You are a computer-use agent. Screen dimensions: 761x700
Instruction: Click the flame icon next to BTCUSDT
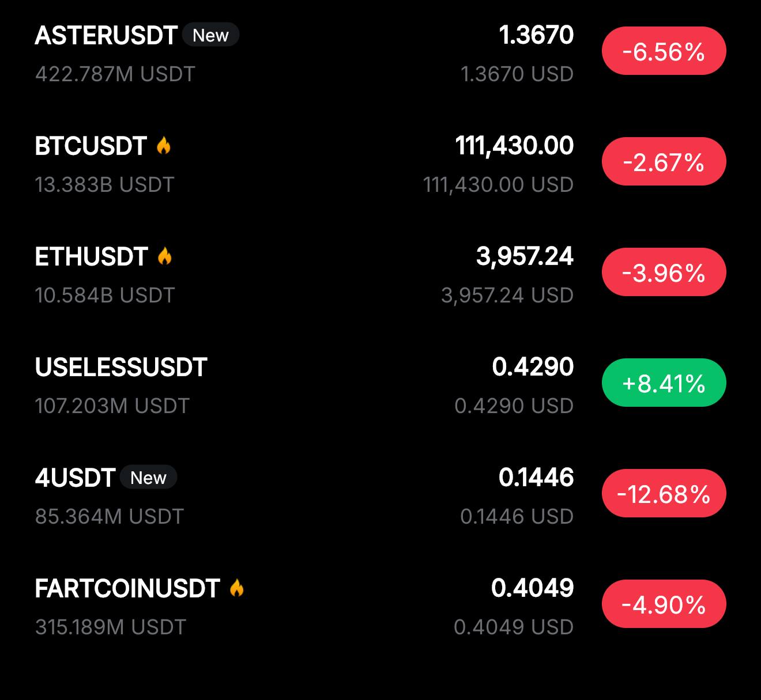164,146
